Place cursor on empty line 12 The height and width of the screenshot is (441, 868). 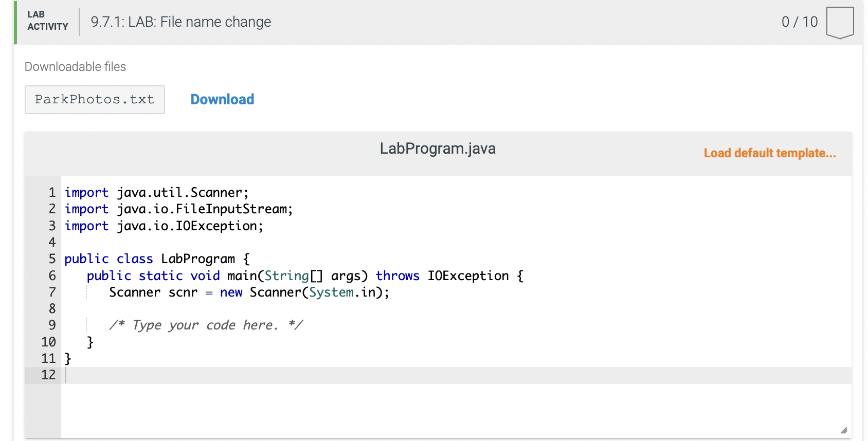pos(456,375)
